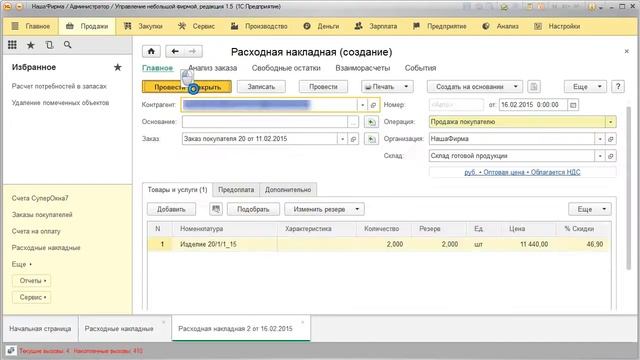Click the Записать button
The width and height of the screenshot is (640, 360).
pos(261,87)
